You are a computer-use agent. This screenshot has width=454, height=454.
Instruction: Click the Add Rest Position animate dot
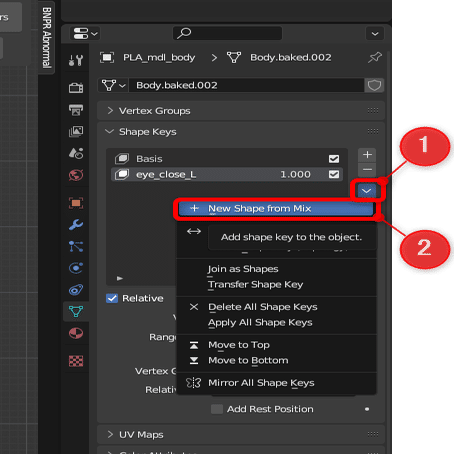(x=367, y=409)
